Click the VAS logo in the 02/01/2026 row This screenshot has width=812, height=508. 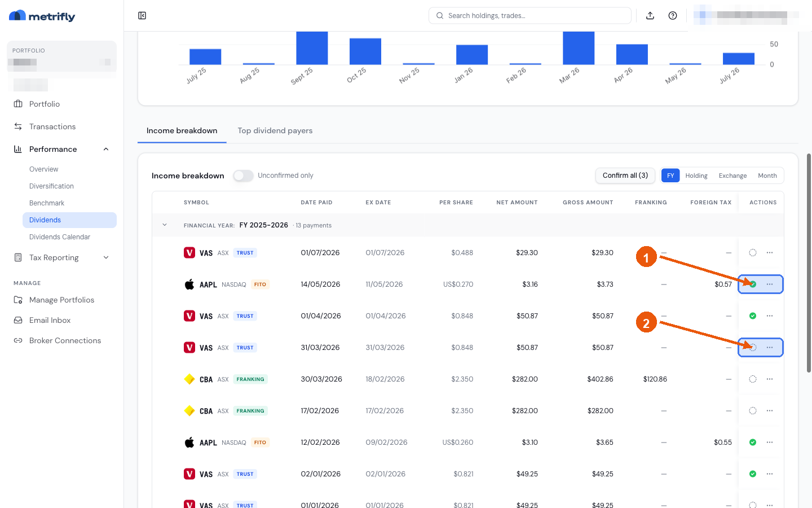(189, 474)
